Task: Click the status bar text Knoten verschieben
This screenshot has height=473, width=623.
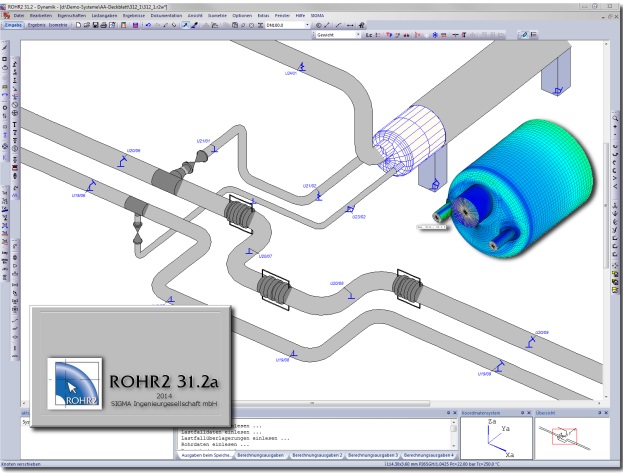Action: click(21, 464)
